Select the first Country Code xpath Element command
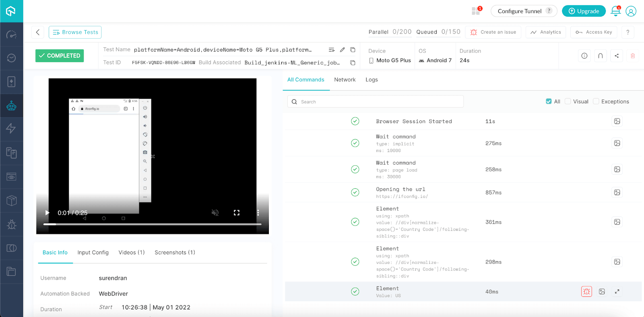 click(463, 222)
